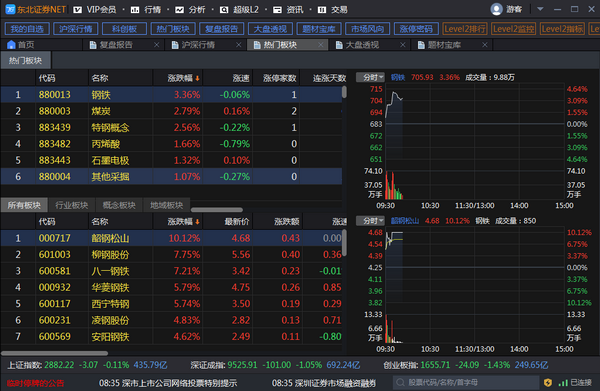Switch to 所有板块 filter tab
The width and height of the screenshot is (600, 391).
click(24, 205)
